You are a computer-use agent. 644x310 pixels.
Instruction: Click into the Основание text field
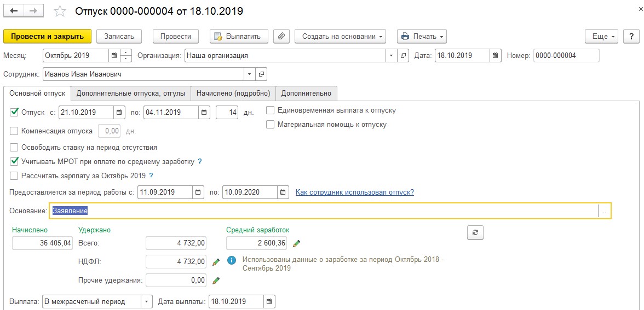[x=323, y=210]
